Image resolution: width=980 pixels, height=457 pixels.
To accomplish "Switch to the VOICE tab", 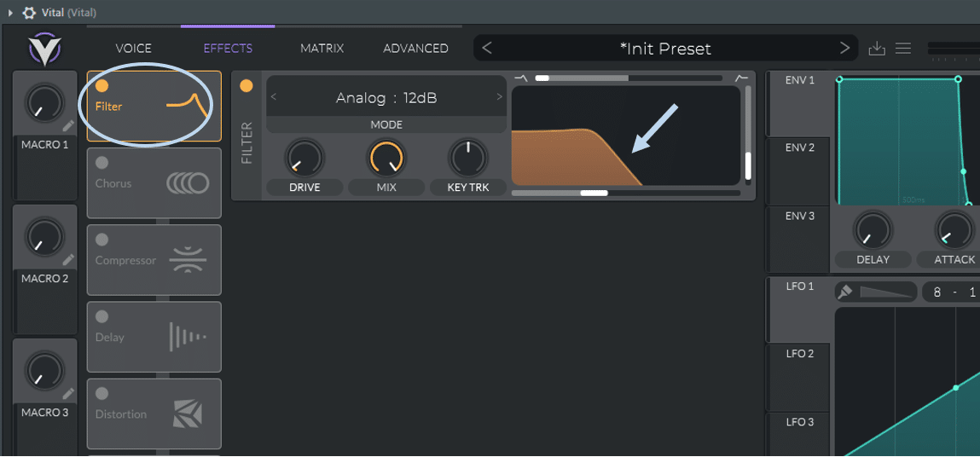I will [134, 48].
